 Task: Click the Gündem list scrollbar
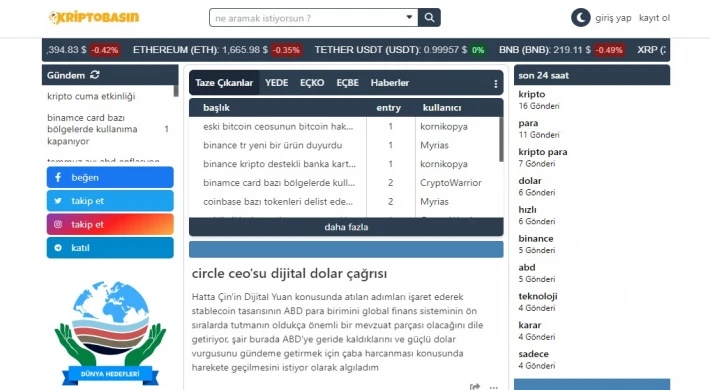pyautogui.click(x=176, y=91)
